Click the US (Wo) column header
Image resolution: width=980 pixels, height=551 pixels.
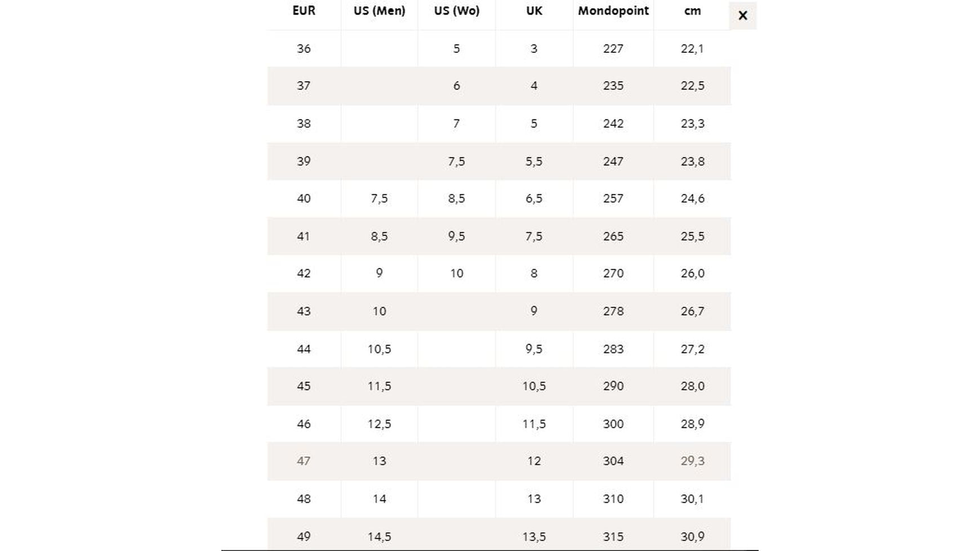pos(456,11)
